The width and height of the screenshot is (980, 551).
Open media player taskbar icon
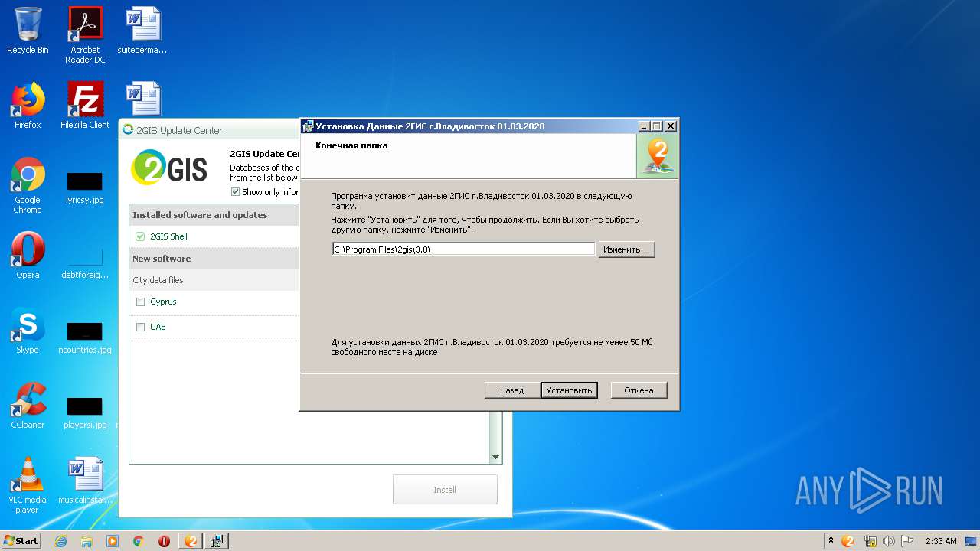pos(113,541)
